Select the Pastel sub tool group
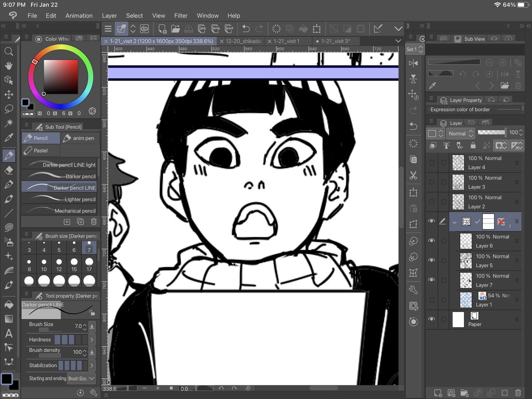Image resolution: width=532 pixels, height=399 pixels. tap(41, 150)
